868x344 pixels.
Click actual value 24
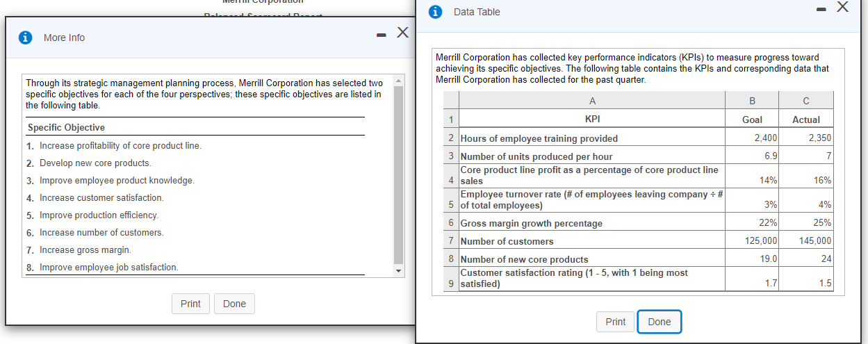pos(826,259)
